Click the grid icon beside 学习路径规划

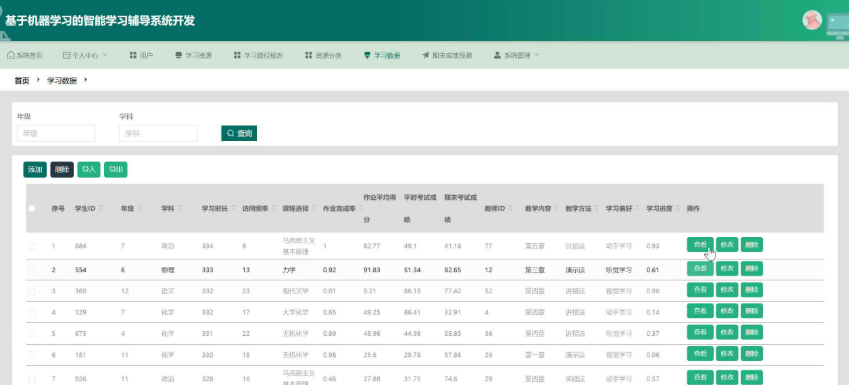237,55
